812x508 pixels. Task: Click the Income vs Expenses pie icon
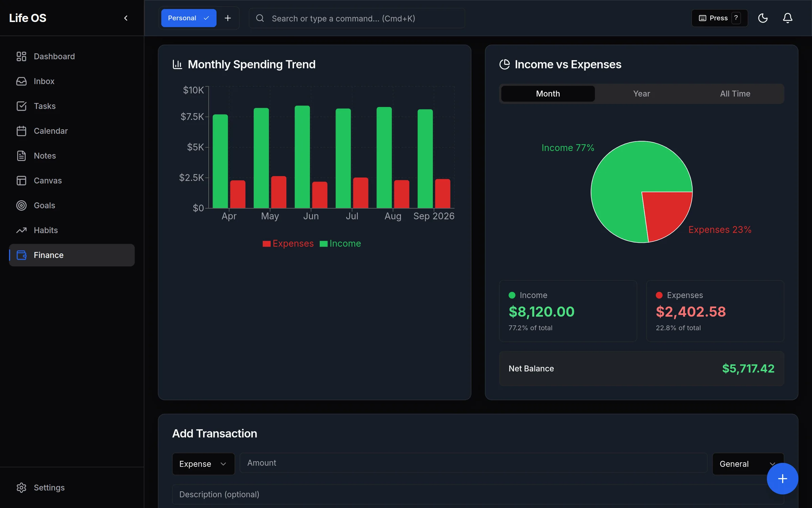[x=504, y=64]
